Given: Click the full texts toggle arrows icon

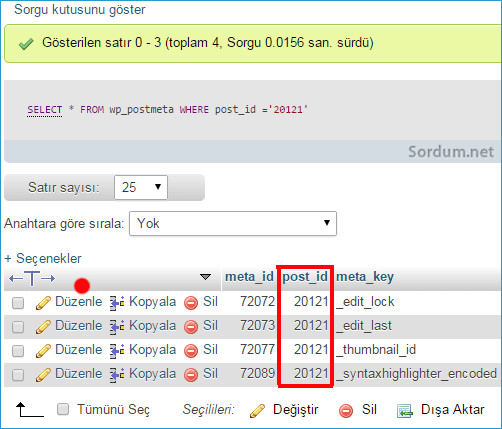Looking at the screenshot, I should point(32,278).
